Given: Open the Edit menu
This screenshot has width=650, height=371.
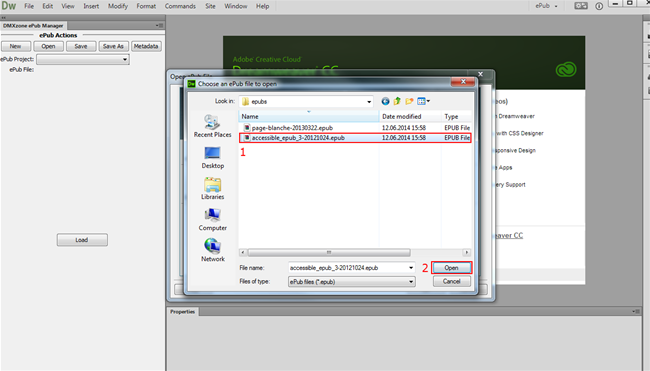Looking at the screenshot, I should point(47,6).
